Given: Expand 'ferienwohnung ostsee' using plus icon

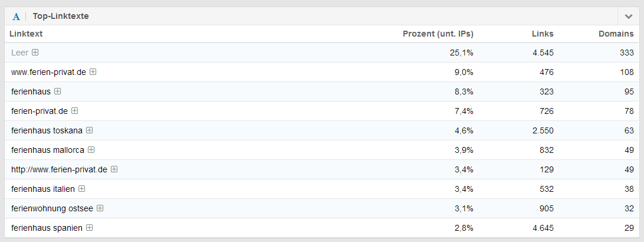Looking at the screenshot, I should [100, 208].
